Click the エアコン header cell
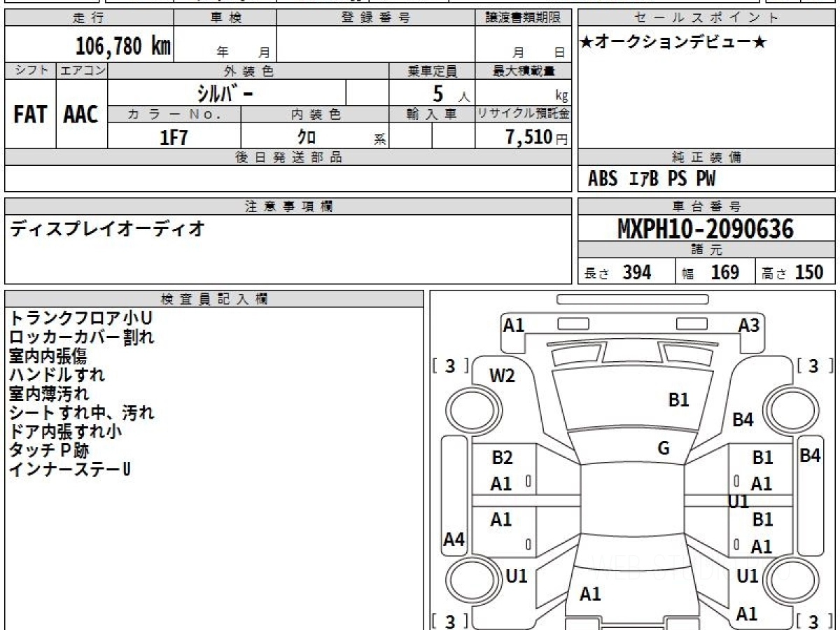This screenshot has width=840, height=630. pos(82,71)
